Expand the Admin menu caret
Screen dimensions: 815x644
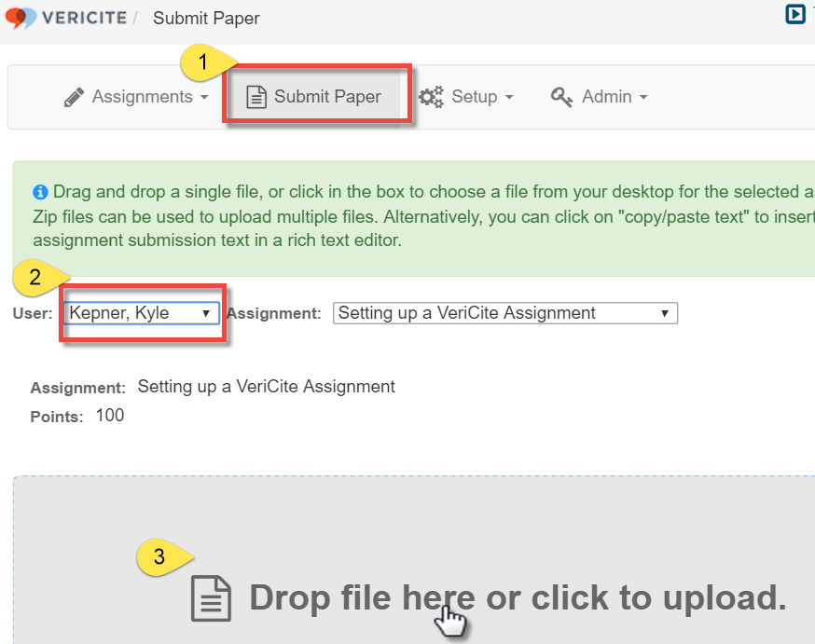tap(642, 98)
